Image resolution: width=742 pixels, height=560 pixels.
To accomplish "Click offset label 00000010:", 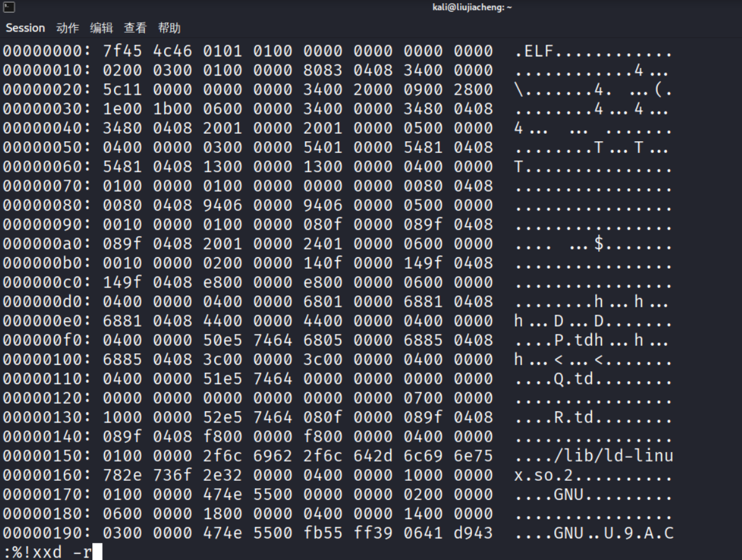I will (x=47, y=71).
